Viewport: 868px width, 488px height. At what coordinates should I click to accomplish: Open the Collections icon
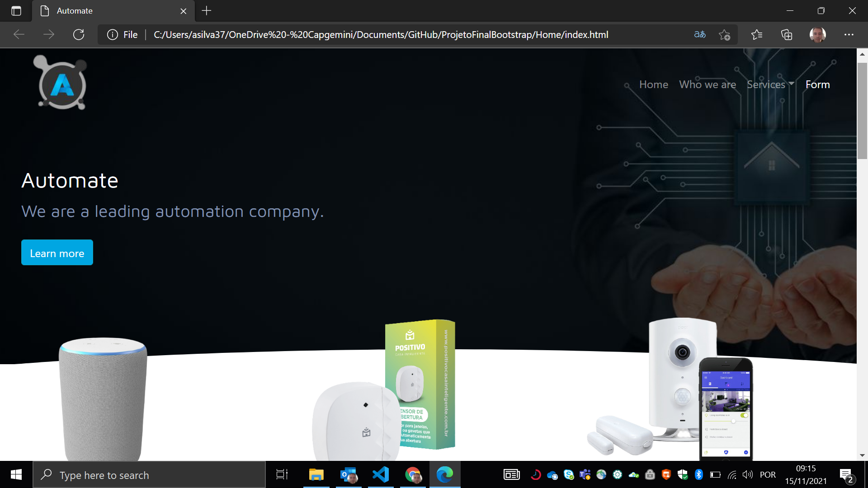787,35
